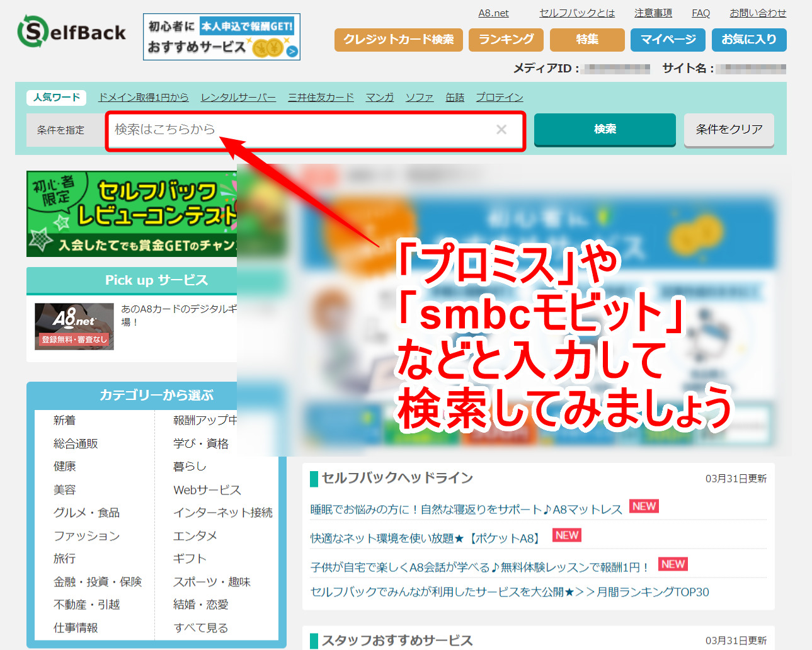Choose category インターネット接続
812x650 pixels.
coord(223,513)
